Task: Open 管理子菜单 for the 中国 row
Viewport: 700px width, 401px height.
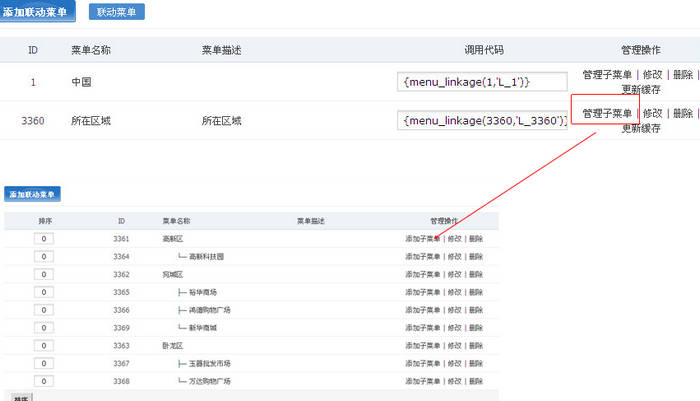Action: click(x=607, y=75)
